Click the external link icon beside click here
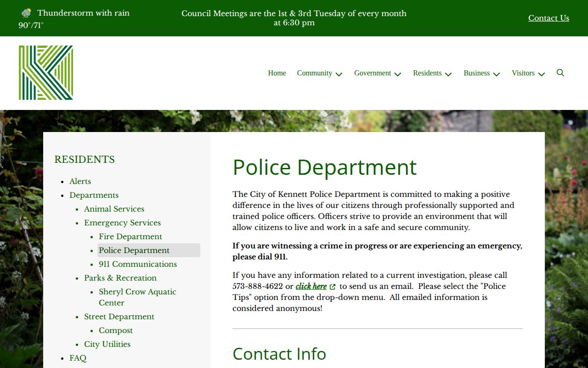588x368 pixels. click(x=333, y=287)
